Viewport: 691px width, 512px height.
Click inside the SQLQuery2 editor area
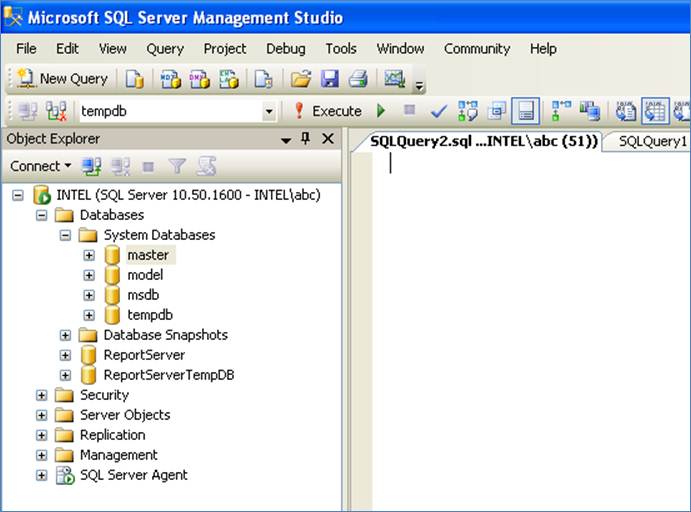click(531, 330)
